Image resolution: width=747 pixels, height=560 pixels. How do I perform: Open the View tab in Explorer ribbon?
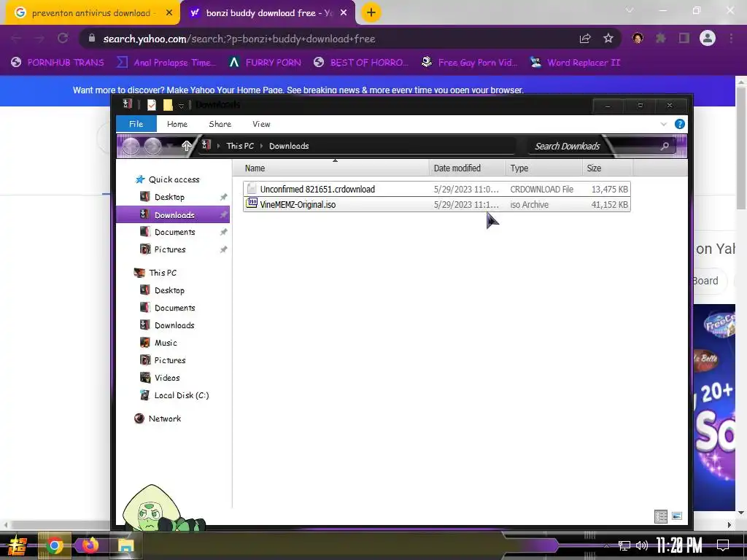261,124
